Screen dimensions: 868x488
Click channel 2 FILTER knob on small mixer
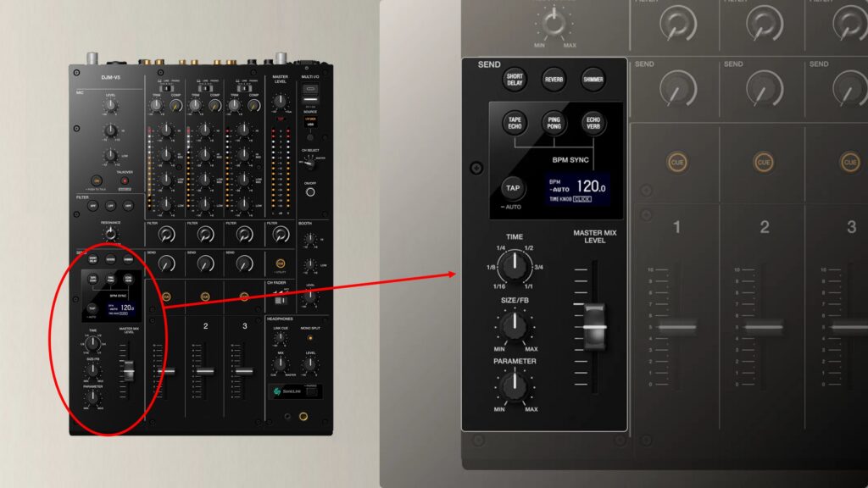(x=205, y=235)
